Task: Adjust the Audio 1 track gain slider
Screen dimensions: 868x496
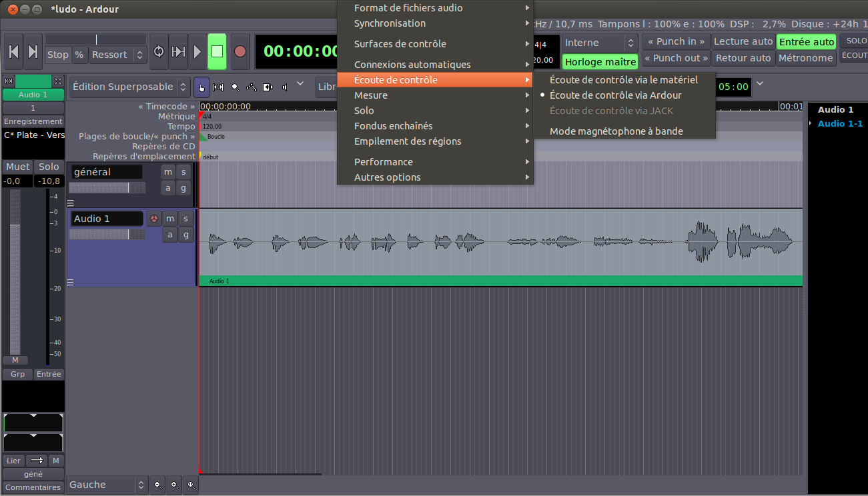Action: pyautogui.click(x=107, y=235)
